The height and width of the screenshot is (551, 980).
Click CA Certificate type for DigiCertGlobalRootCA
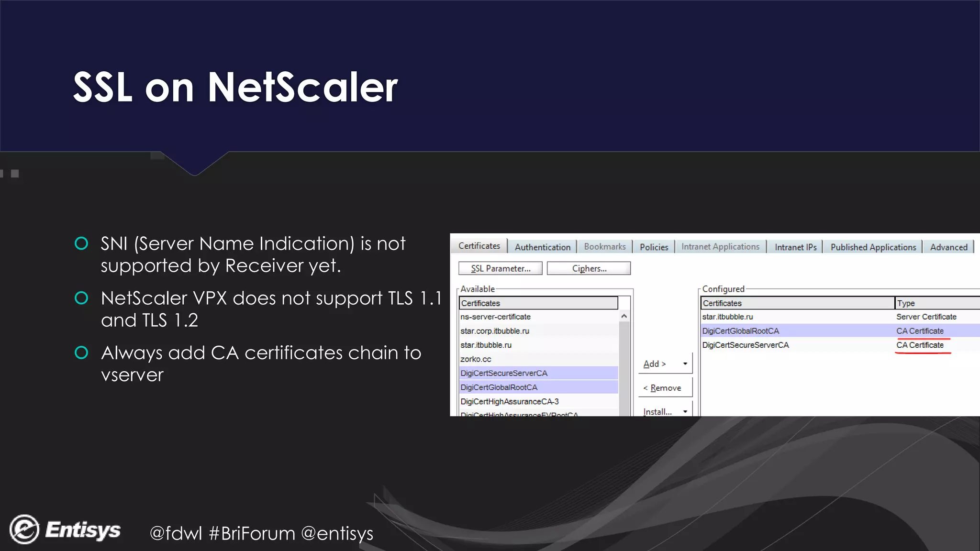[920, 331]
